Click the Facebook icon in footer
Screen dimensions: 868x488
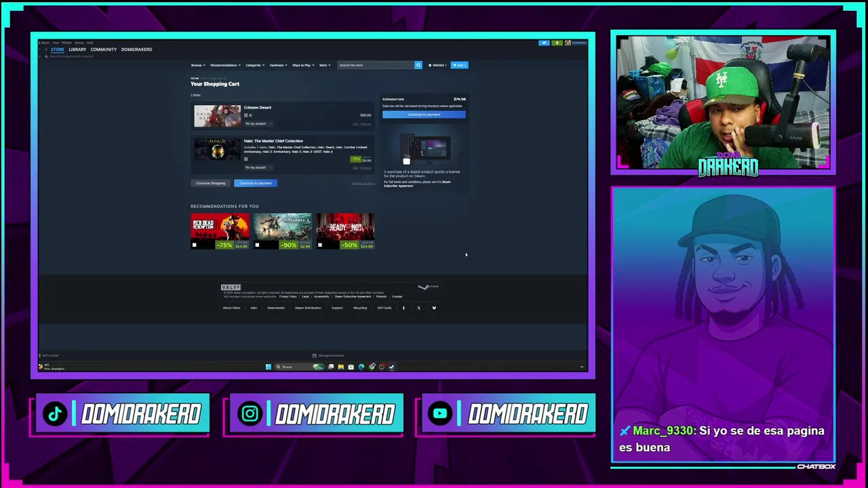click(403, 308)
